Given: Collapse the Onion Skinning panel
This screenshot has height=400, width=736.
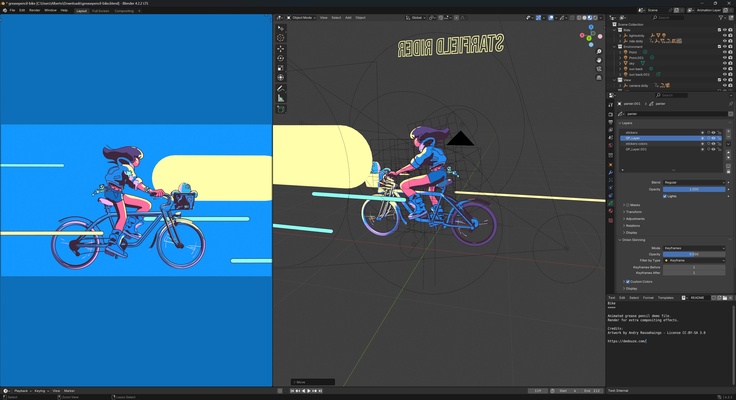Looking at the screenshot, I should (632, 240).
